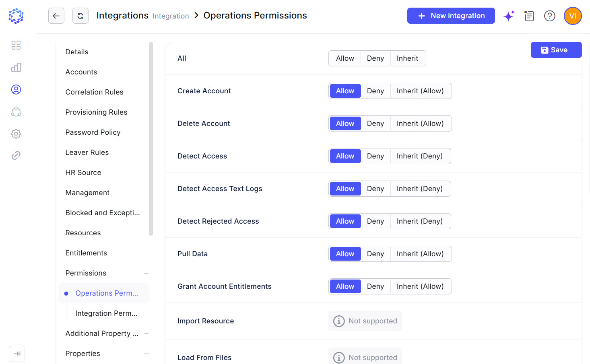Set All permissions to Deny
The height and width of the screenshot is (364, 590).
click(375, 58)
